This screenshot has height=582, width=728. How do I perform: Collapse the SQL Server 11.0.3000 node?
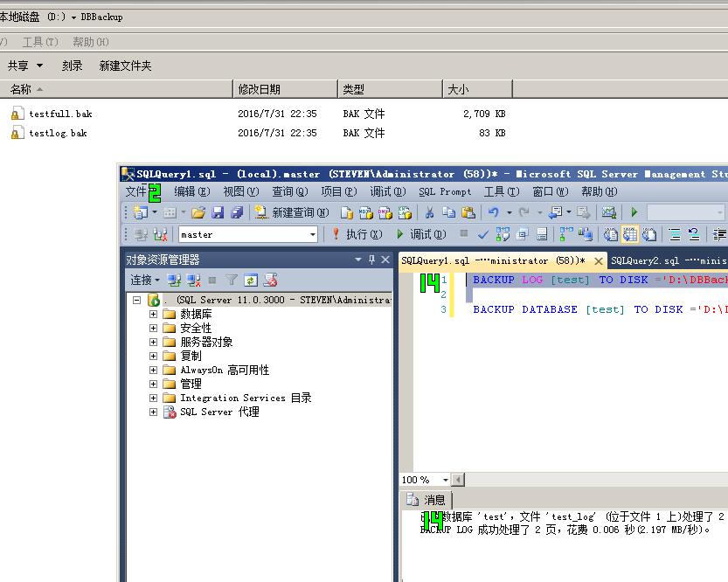pyautogui.click(x=137, y=300)
